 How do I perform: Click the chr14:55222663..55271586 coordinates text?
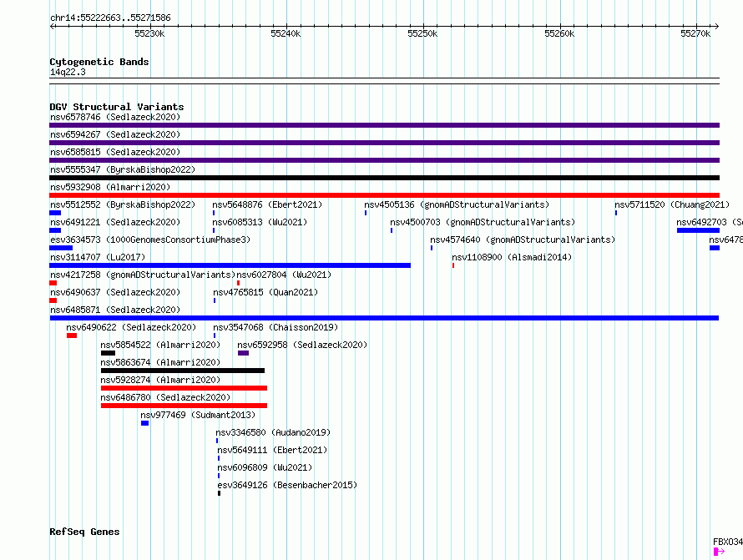coord(110,18)
